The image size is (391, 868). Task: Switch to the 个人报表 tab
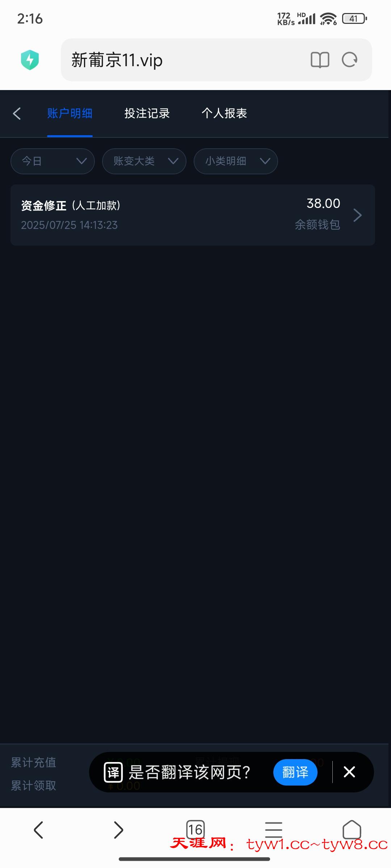pyautogui.click(x=224, y=113)
